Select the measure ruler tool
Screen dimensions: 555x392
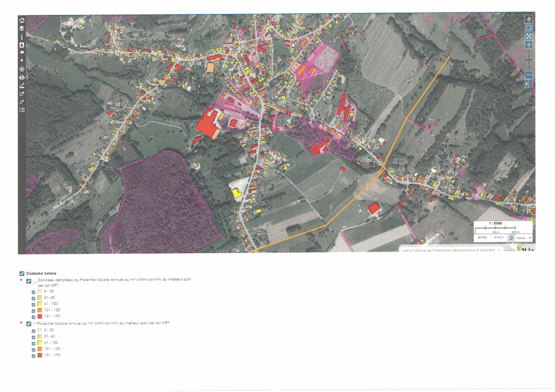pos(22,86)
